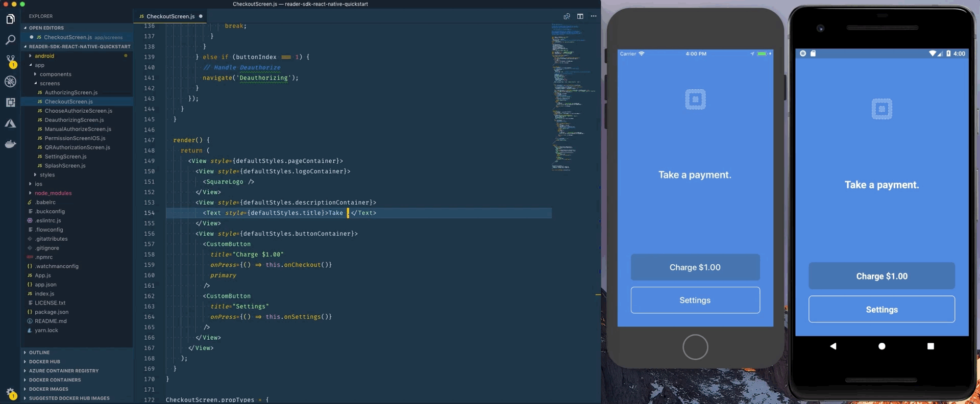Tap Settings in the iOS simulator
The height and width of the screenshot is (404, 980).
695,300
